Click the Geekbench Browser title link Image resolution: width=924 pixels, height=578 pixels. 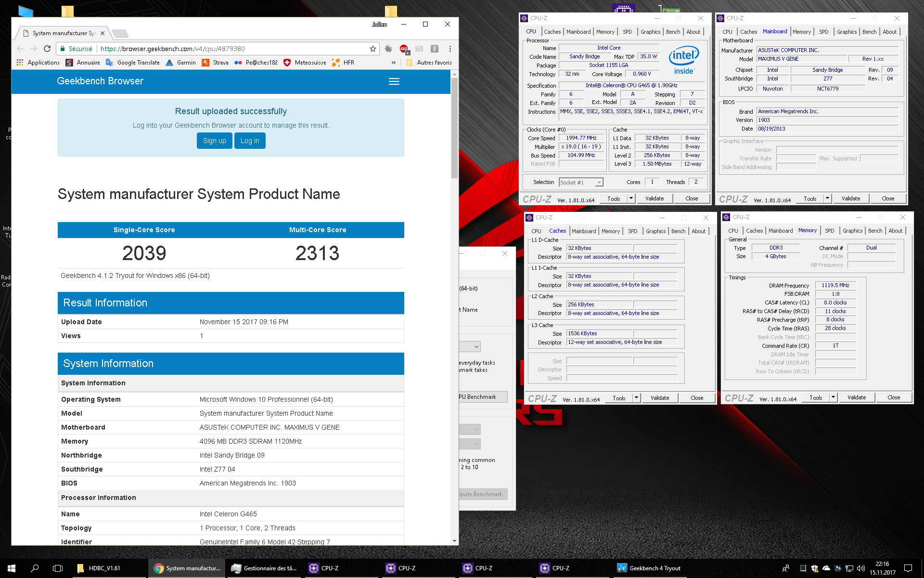100,81
